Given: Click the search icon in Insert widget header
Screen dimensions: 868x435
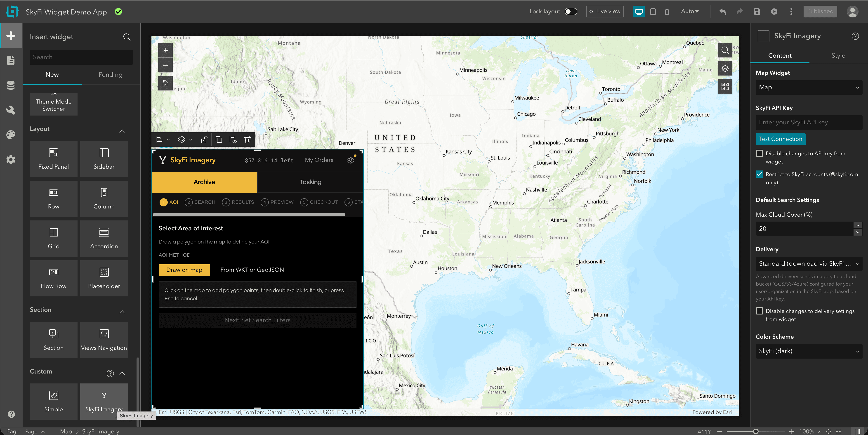Looking at the screenshot, I should 127,37.
